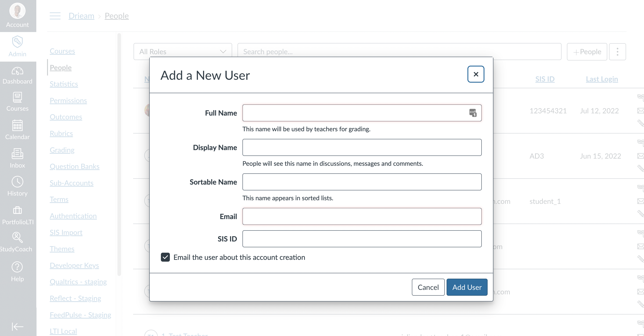The height and width of the screenshot is (336, 644).
Task: Open the Help menu icon
Action: point(17,267)
